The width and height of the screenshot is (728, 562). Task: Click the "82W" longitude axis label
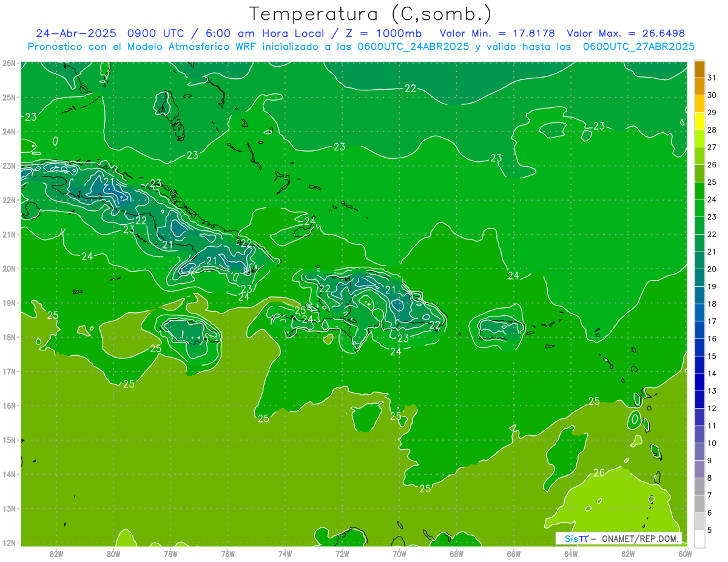click(56, 554)
